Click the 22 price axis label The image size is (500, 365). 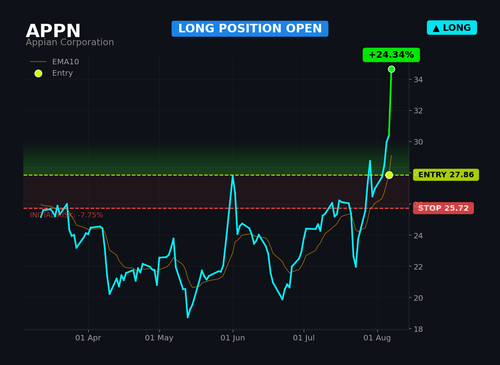click(418, 267)
